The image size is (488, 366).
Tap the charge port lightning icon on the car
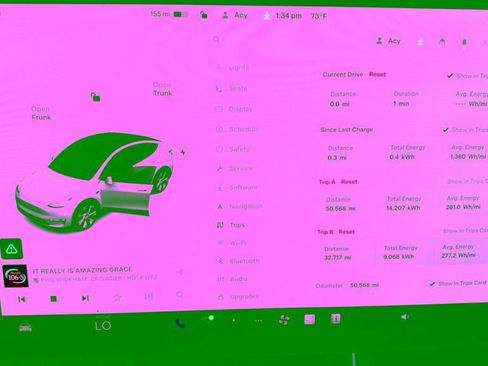183,152
